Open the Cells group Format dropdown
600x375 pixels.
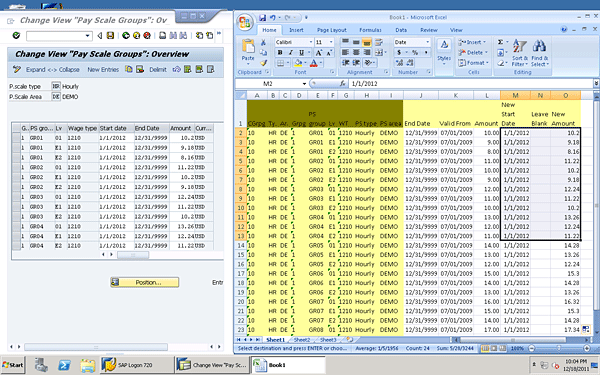coord(474,63)
